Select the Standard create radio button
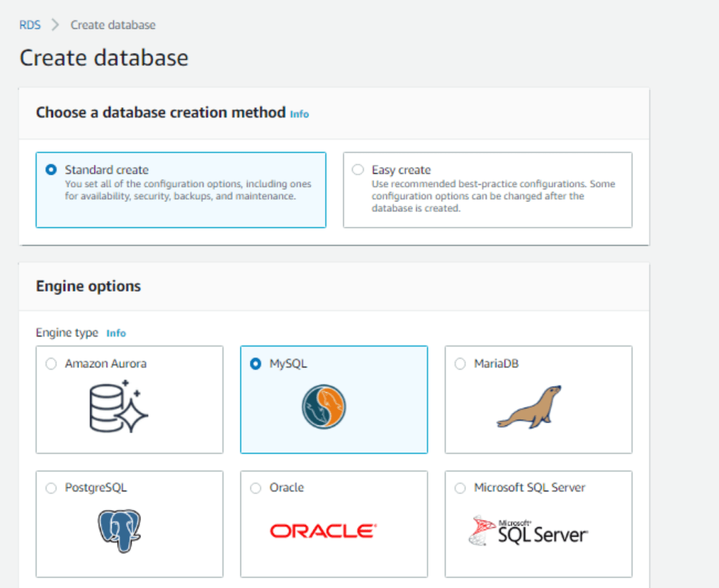 (x=51, y=169)
